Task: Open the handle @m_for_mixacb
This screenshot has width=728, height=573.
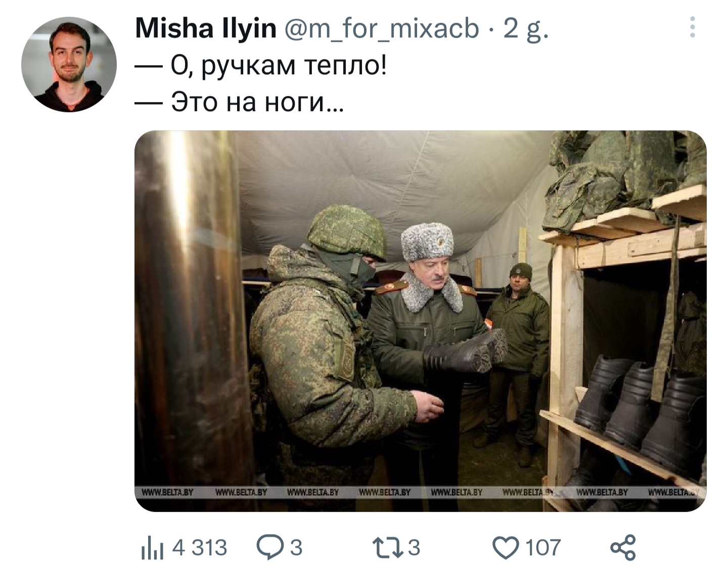Action: [x=382, y=28]
